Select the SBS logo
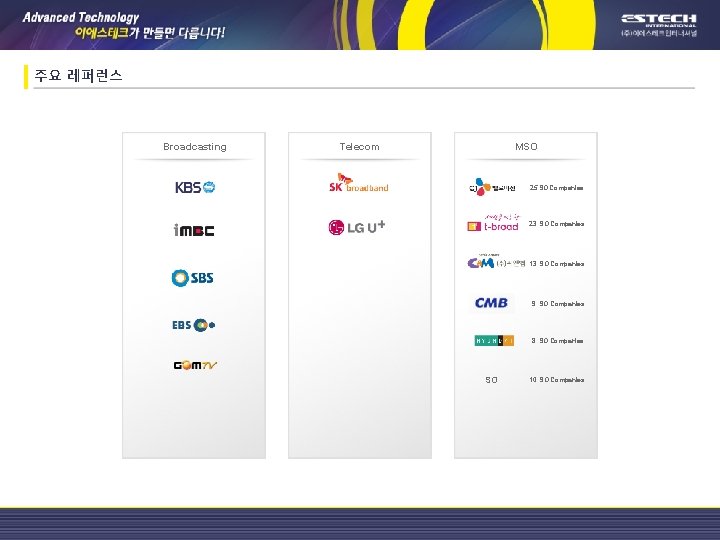 point(192,278)
